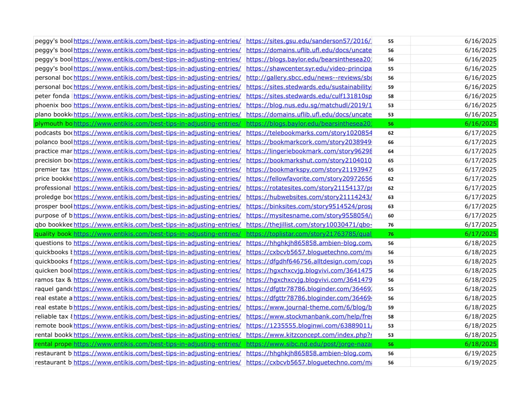Select the 'remote book' cell
Viewport: 532px width, 411px height.
54,325
